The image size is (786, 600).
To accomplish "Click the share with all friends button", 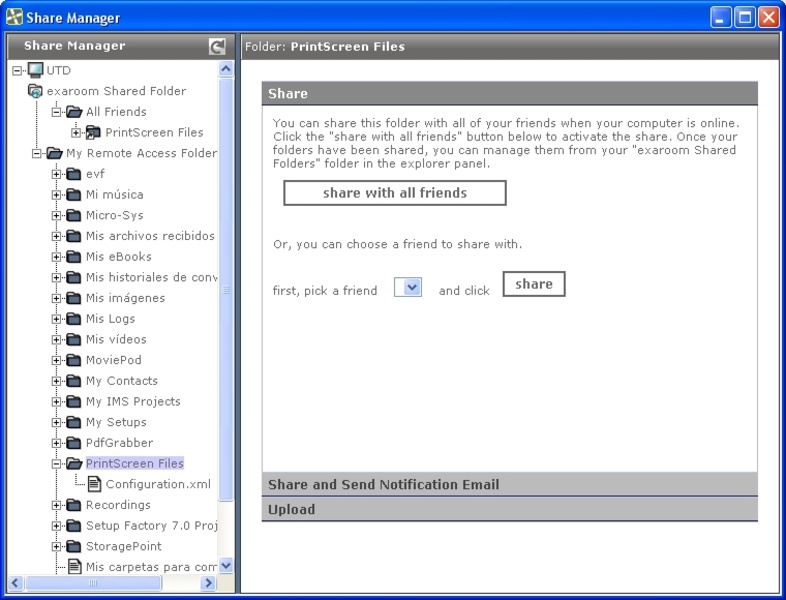I will pos(394,193).
